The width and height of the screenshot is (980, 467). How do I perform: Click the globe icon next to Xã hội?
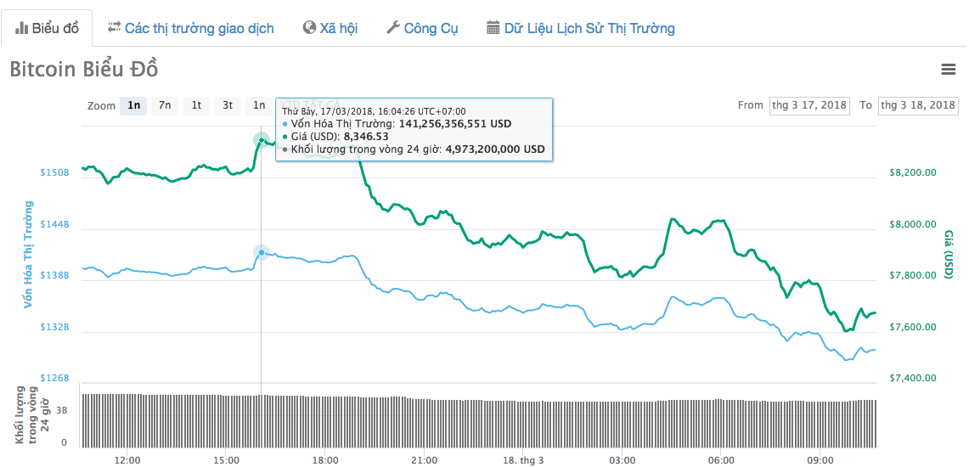(x=309, y=27)
